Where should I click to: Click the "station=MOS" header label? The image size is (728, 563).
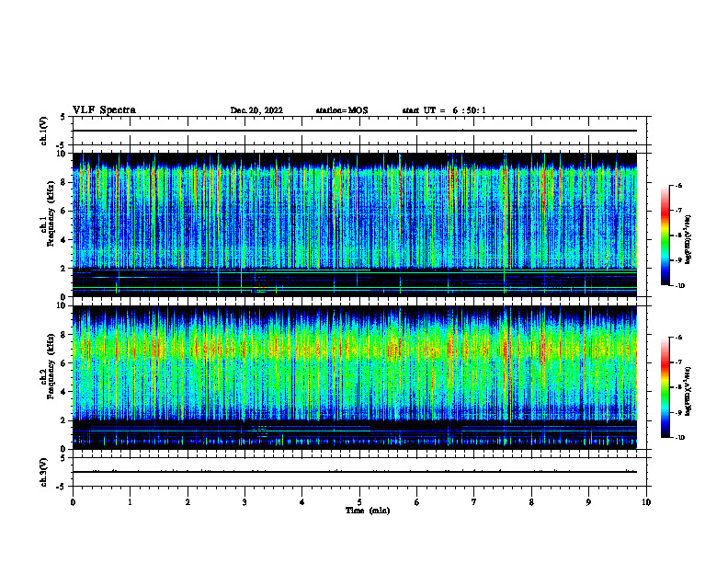coord(342,110)
